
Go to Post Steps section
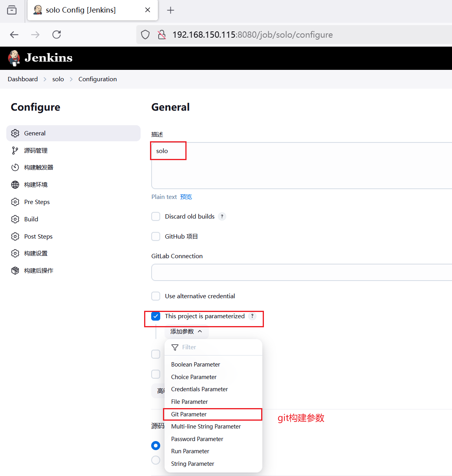click(73, 236)
